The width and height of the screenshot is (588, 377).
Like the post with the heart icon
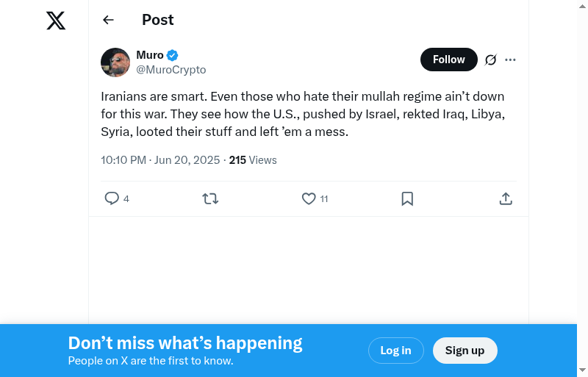[309, 198]
